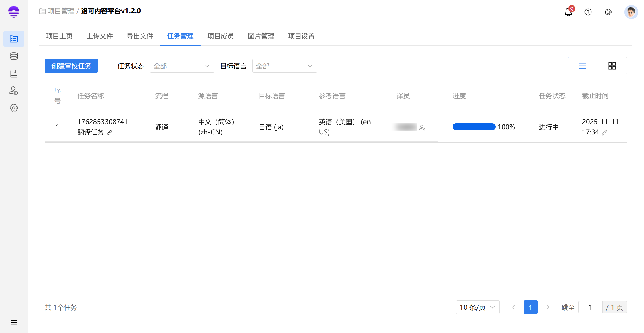Switch to grid card view
The height and width of the screenshot is (333, 644).
point(612,66)
